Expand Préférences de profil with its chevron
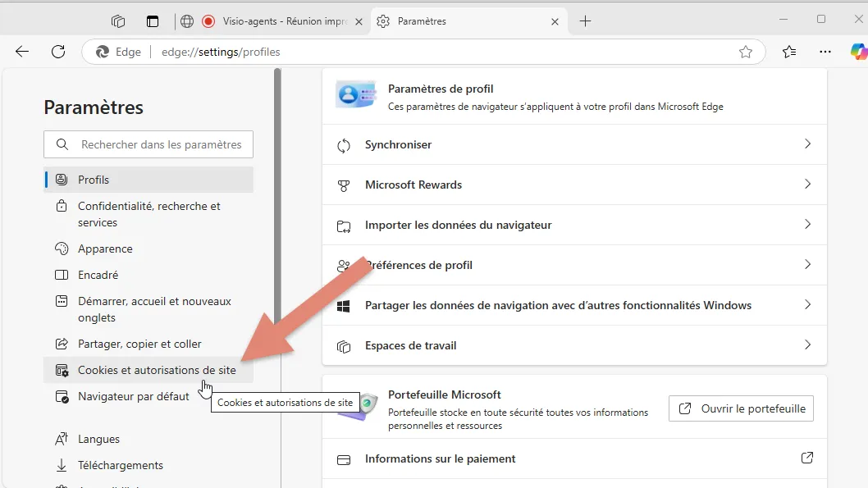The height and width of the screenshot is (488, 868). [807, 264]
